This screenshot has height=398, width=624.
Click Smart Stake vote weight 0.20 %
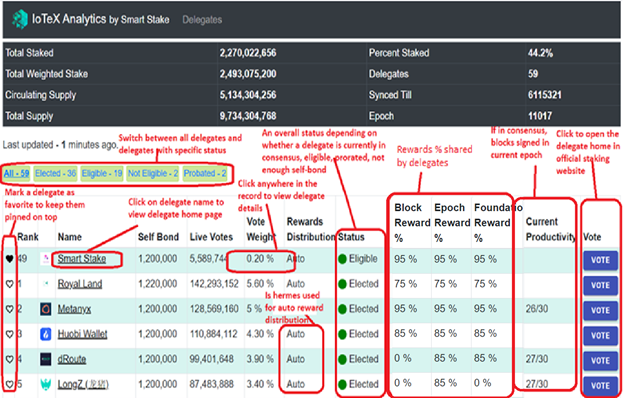(260, 259)
